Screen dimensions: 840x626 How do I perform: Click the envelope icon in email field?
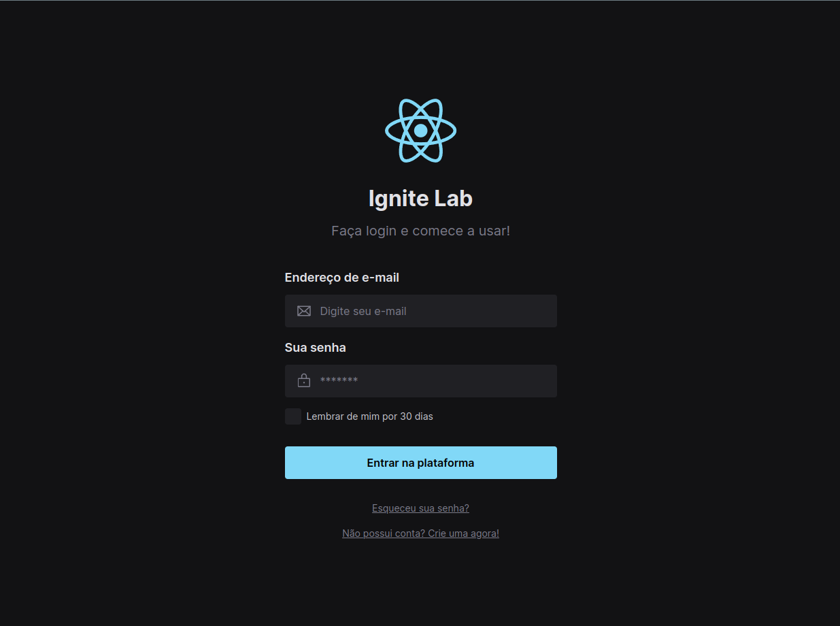[304, 311]
